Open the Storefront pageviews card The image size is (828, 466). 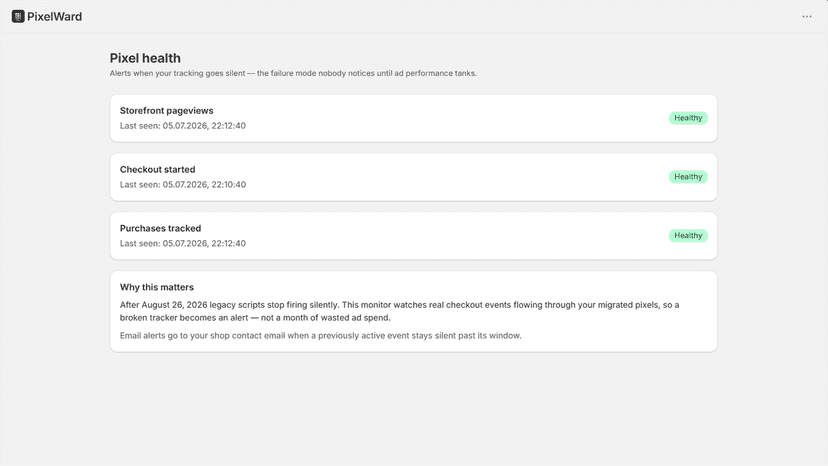coord(413,118)
